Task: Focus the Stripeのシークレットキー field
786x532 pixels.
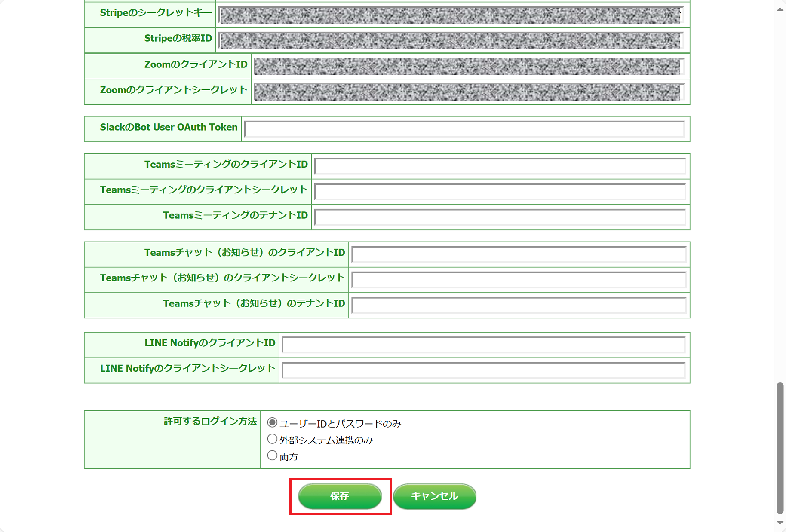Action: (451, 15)
